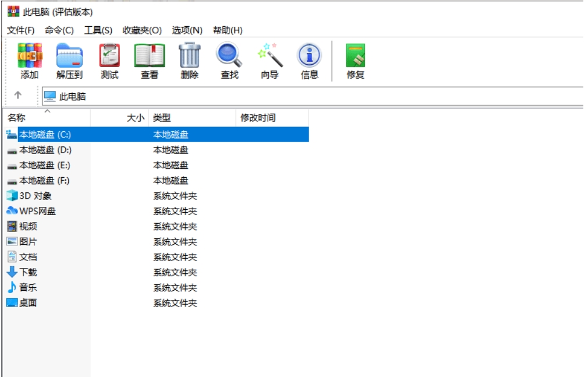This screenshot has height=377, width=588.
Task: Click the F: drive icon
Action: pos(12,182)
